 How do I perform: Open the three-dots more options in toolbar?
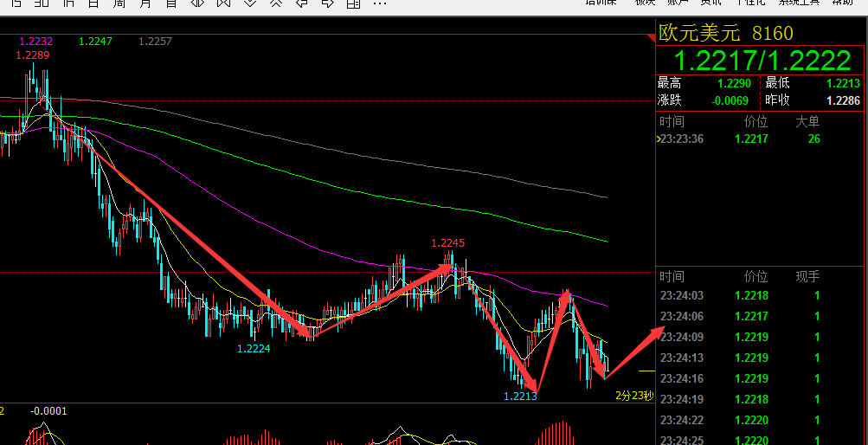[x=380, y=3]
